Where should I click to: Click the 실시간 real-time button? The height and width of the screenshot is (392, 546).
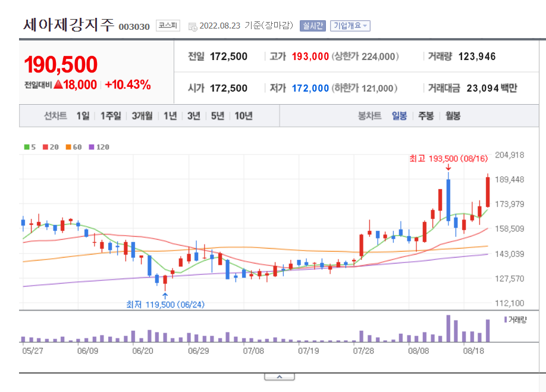click(312, 26)
